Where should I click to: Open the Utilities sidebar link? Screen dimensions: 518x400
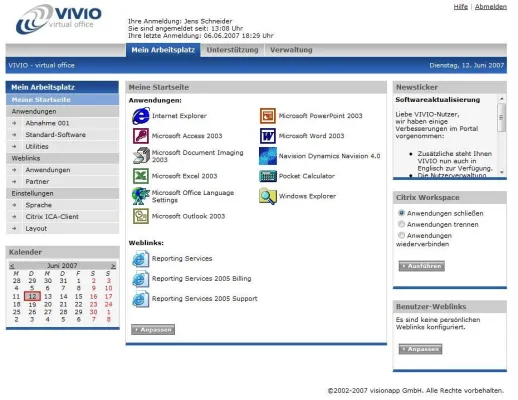[x=37, y=146]
